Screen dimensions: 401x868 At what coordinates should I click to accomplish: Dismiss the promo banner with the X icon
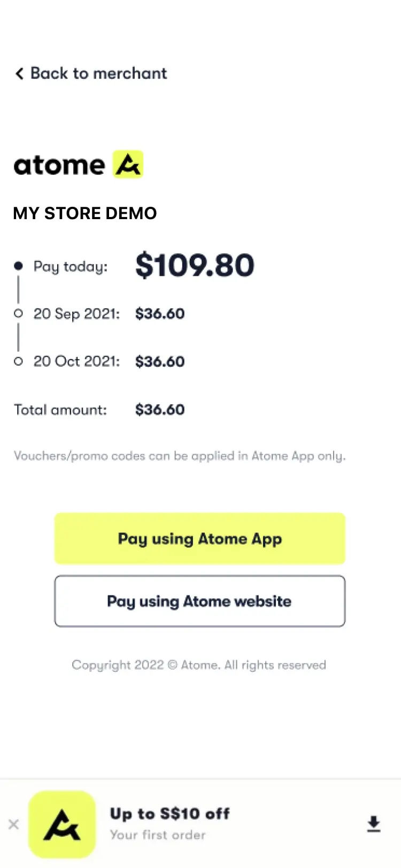tap(14, 825)
